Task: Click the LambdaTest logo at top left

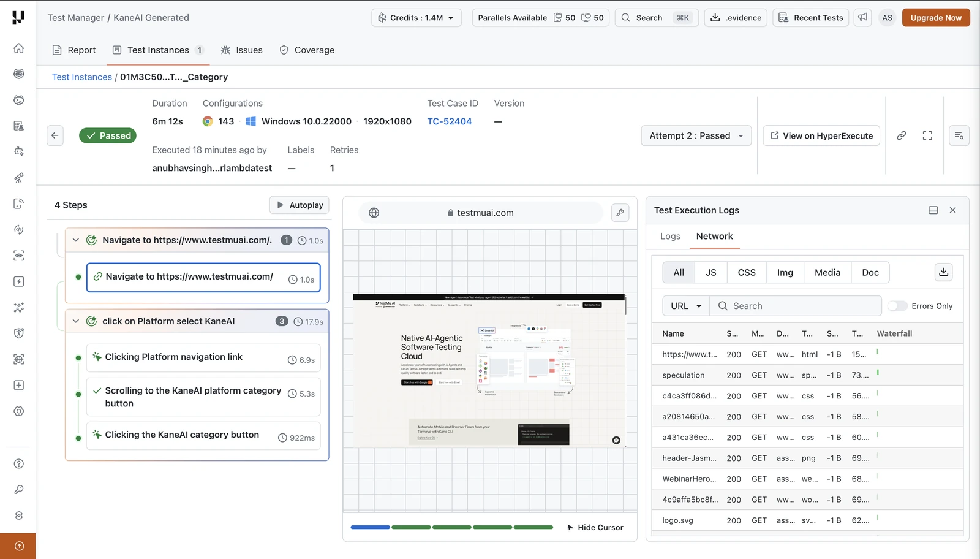Action: point(18,17)
